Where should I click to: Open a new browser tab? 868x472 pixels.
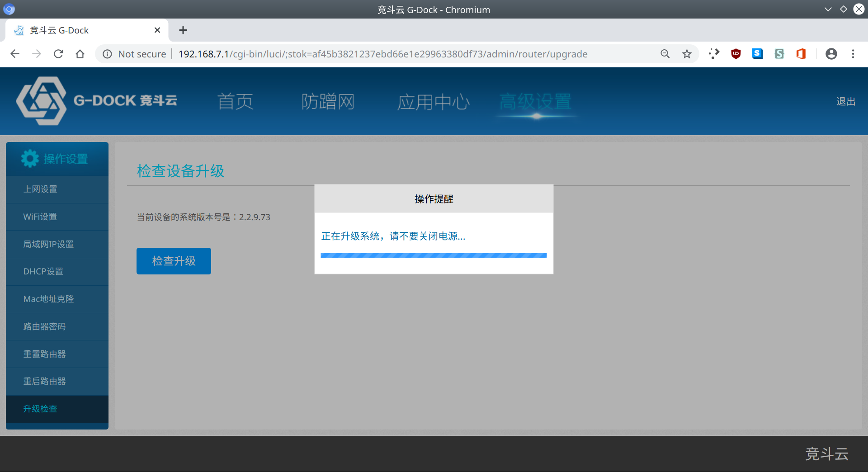pos(183,30)
